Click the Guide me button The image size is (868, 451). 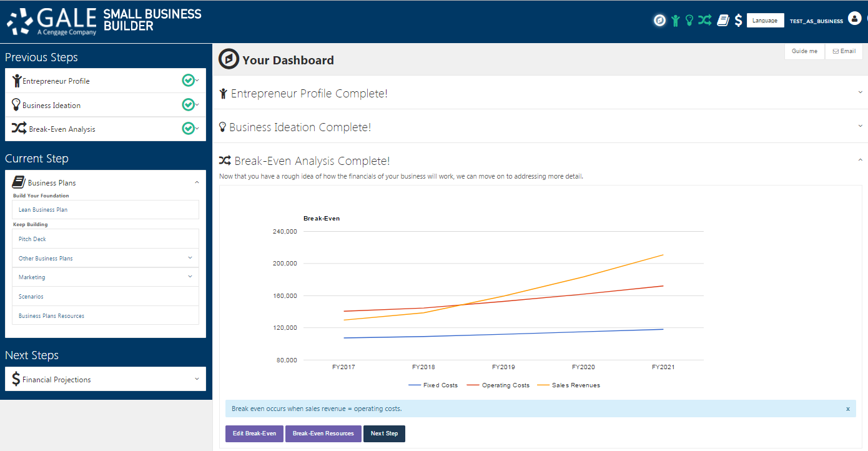(x=804, y=51)
